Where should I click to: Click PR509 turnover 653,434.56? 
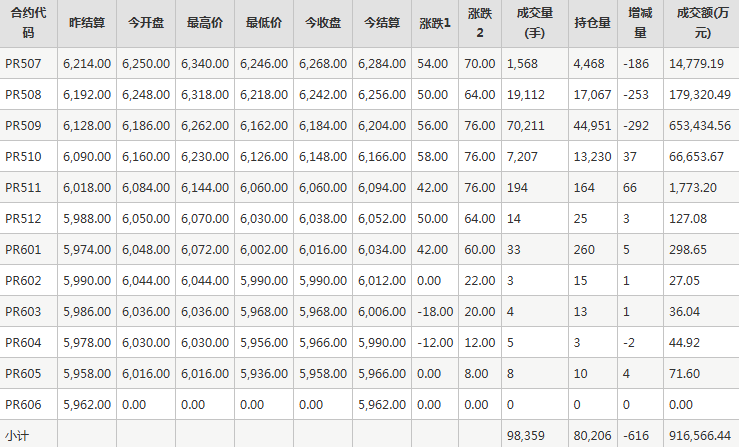[x=699, y=126]
